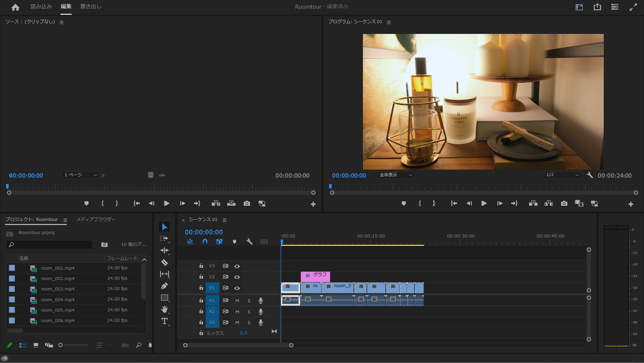Image resolution: width=644 pixels, height=363 pixels.
Task: Click Insert button in Source monitor
Action: 216,203
